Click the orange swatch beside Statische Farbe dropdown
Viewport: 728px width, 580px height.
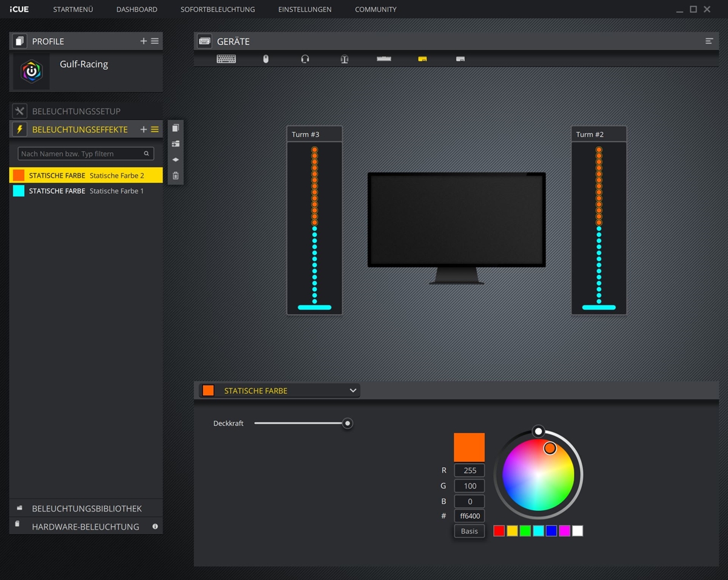(x=209, y=391)
